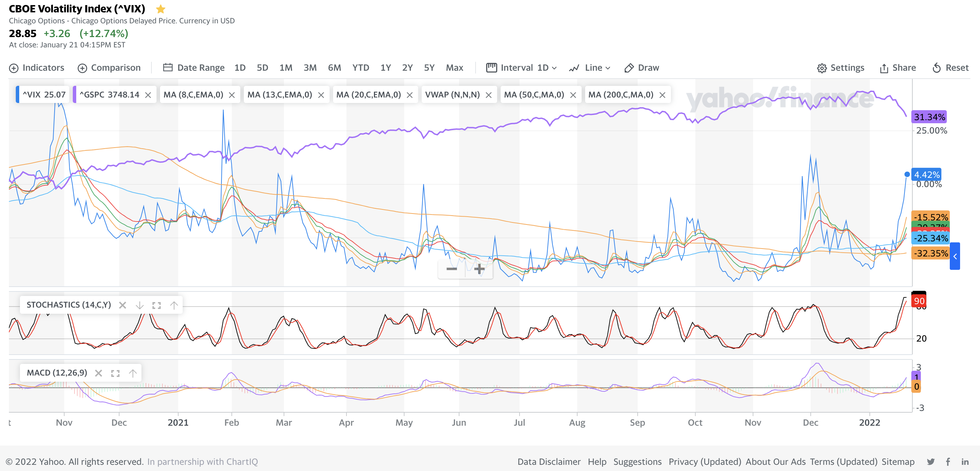Maximize the MACD panel
The width and height of the screenshot is (980, 471).
115,373
